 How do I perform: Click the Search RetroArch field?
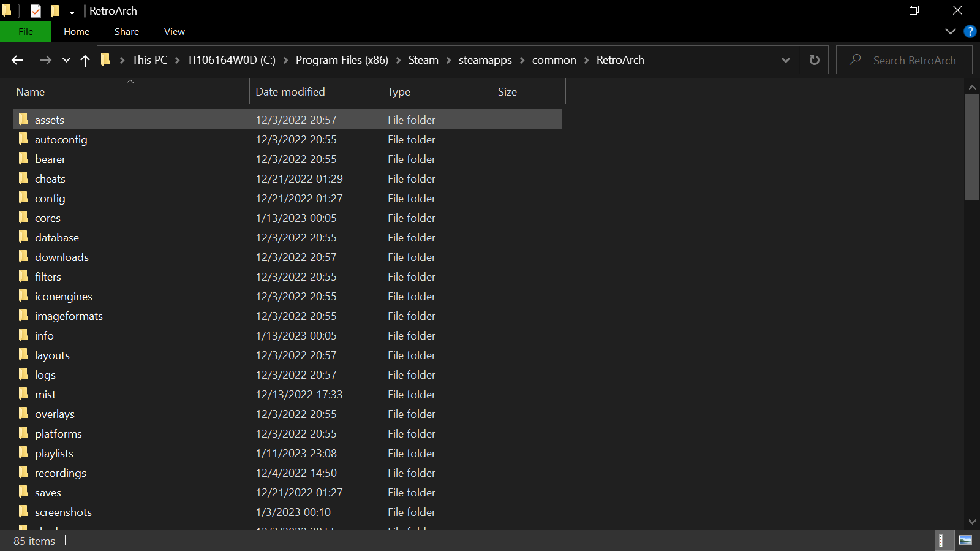[914, 60]
